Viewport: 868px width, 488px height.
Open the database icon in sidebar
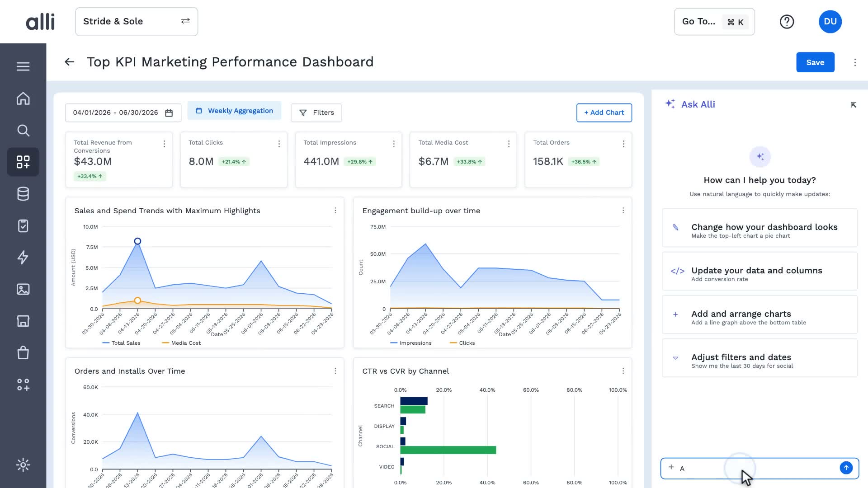click(23, 194)
